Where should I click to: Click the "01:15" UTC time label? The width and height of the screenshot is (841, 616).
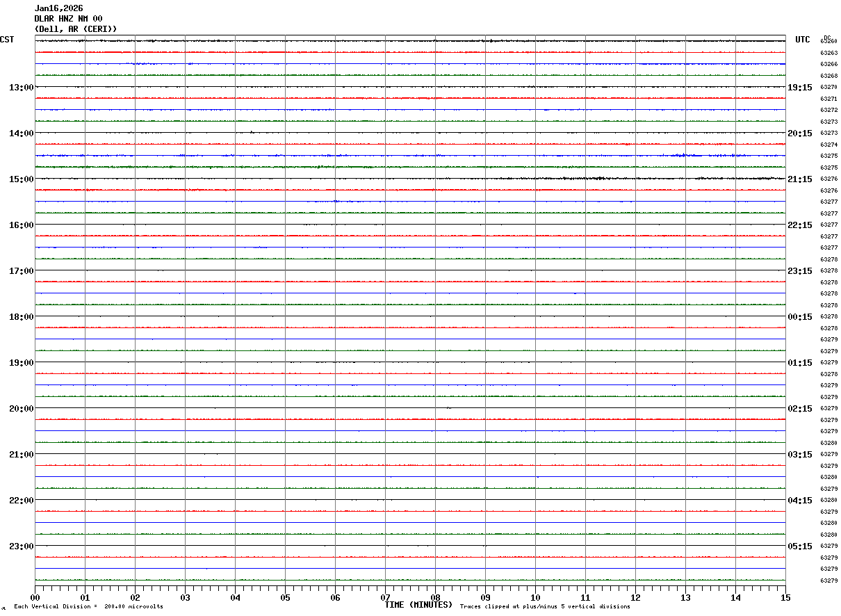(799, 362)
